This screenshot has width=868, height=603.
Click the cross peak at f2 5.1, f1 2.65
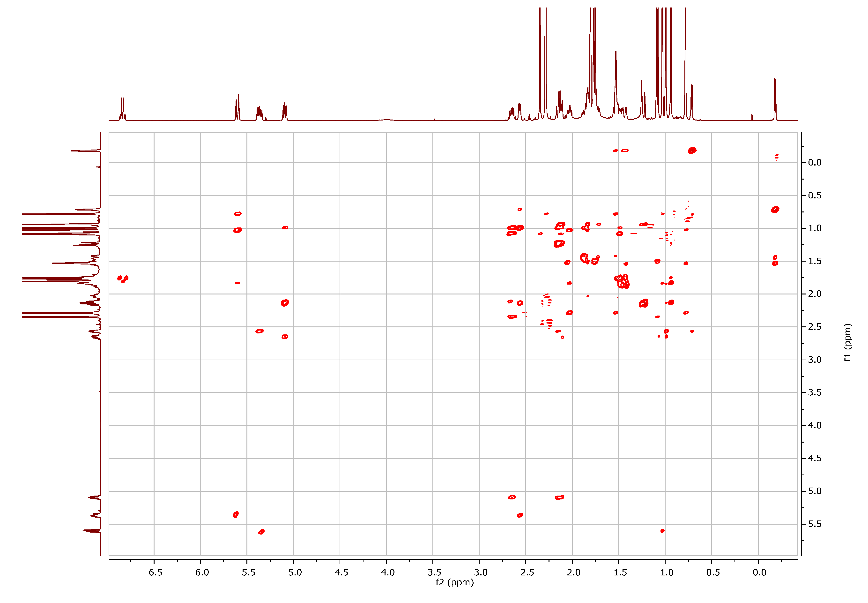pos(285,337)
